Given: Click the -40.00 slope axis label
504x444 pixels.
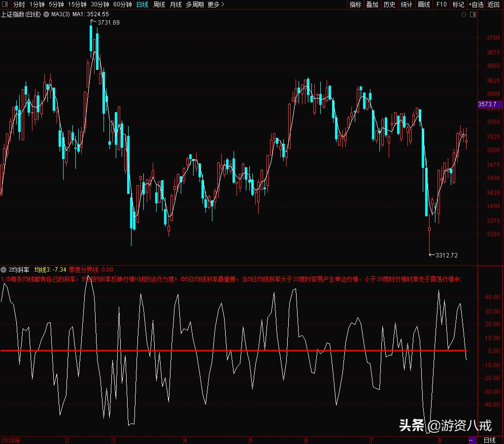Looking at the screenshot, I should [x=491, y=405].
